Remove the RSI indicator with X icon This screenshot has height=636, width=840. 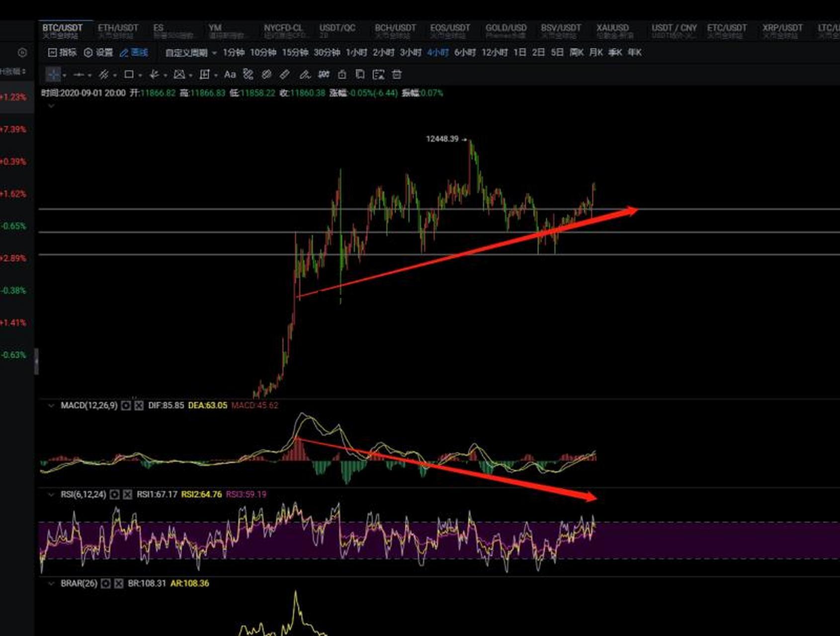128,494
